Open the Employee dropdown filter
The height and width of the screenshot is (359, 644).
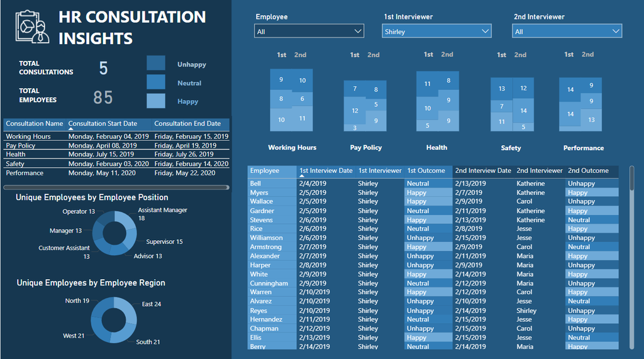coord(309,31)
